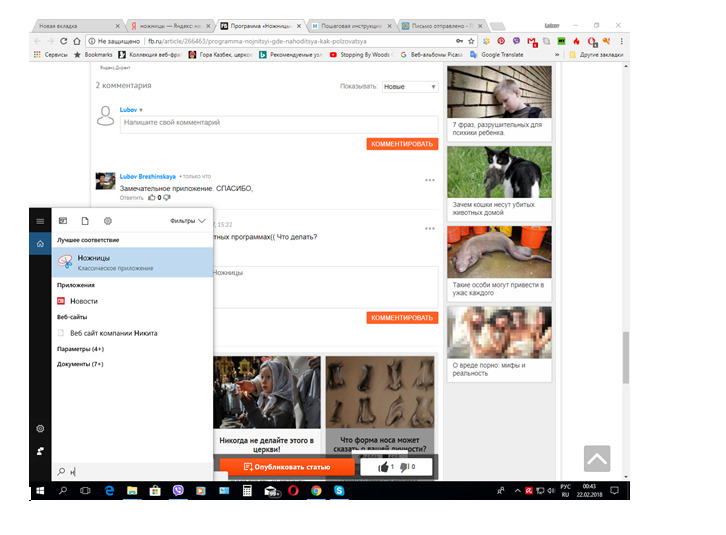Open the Windows Start button
726x535 pixels.
pyautogui.click(x=40, y=491)
